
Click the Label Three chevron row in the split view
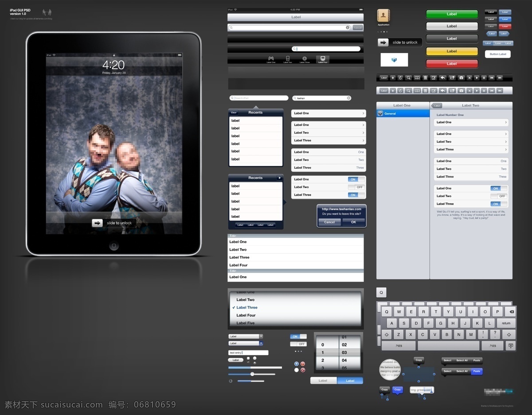click(x=471, y=149)
